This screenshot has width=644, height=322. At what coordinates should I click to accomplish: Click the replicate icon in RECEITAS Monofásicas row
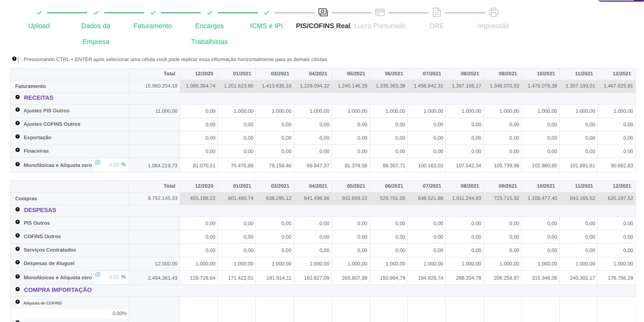(x=97, y=162)
